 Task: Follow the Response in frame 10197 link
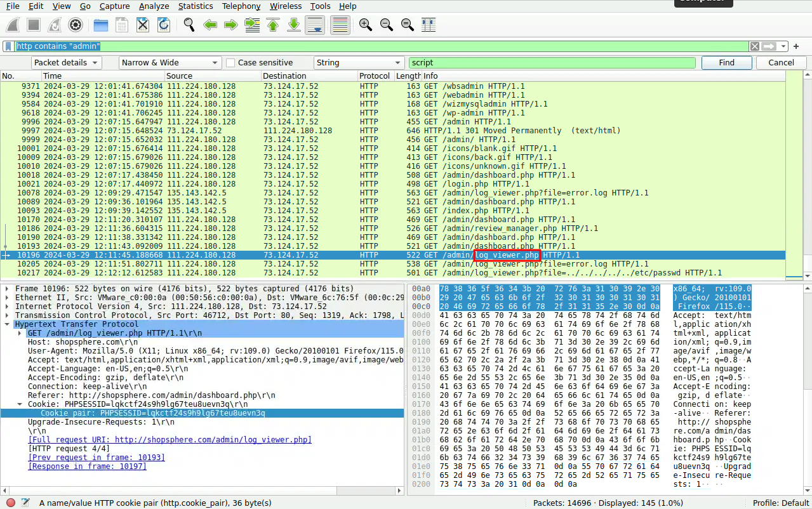point(87,466)
